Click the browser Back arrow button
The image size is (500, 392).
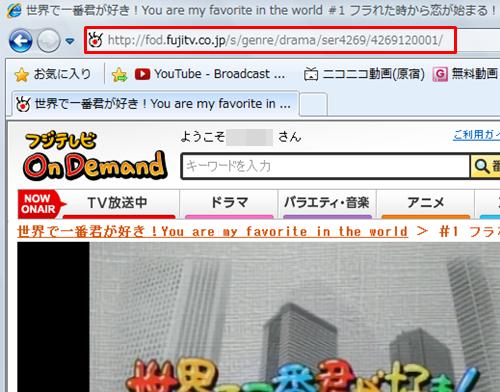[x=21, y=41]
